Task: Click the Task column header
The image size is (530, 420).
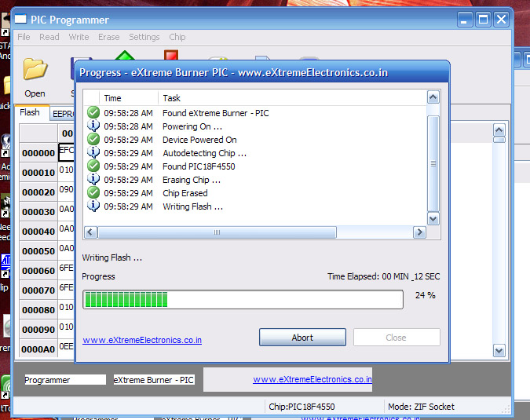Action: (292, 98)
